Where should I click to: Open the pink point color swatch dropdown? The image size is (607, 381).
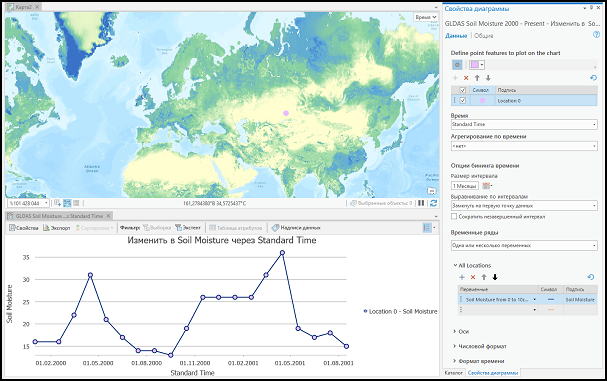tap(477, 65)
